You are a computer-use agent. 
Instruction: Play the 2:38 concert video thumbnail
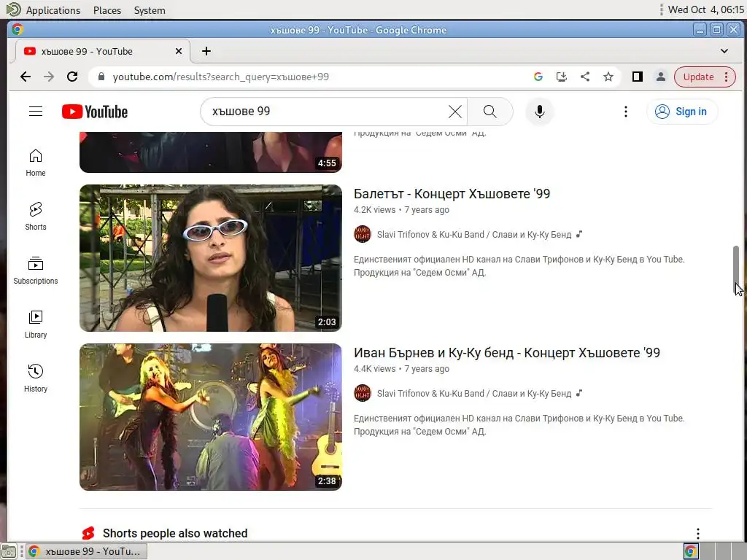click(211, 417)
